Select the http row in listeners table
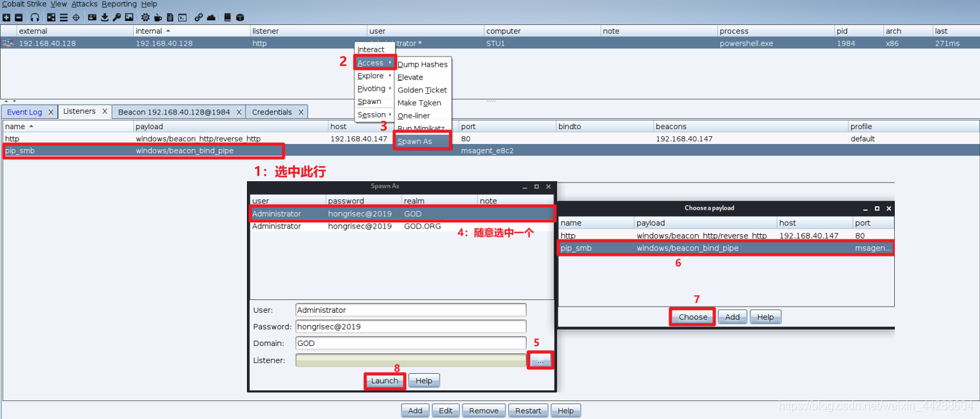 tap(490, 139)
